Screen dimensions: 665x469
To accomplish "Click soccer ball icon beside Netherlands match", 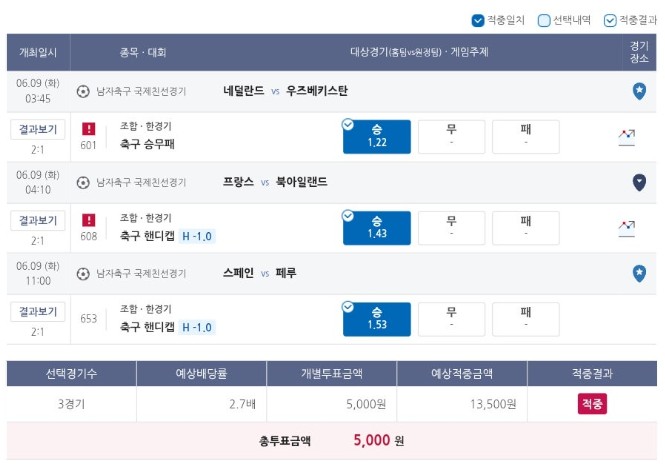I will click(x=83, y=91).
